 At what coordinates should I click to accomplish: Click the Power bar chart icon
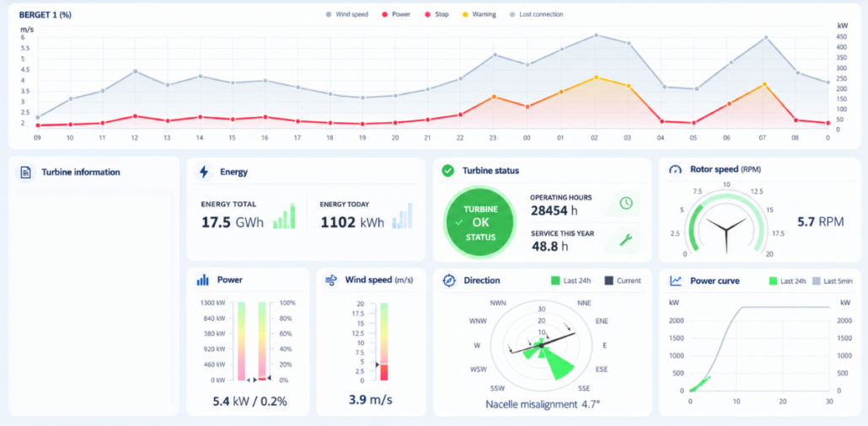pos(202,280)
